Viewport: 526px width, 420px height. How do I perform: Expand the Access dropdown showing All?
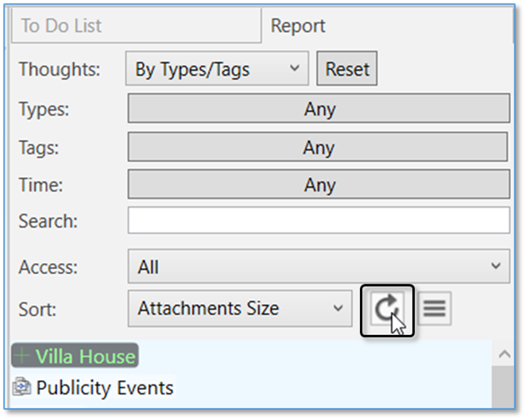pyautogui.click(x=318, y=268)
